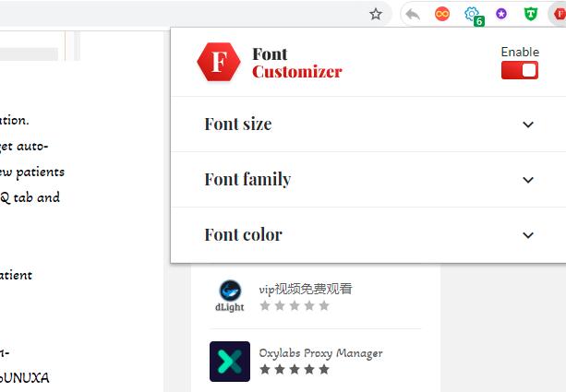The width and height of the screenshot is (566, 392).
Task: Click the green shield T extension icon
Action: [x=530, y=14]
